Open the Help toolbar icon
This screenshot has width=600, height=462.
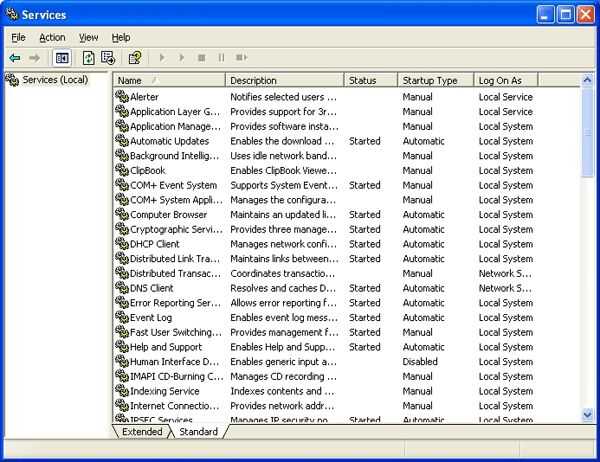135,58
